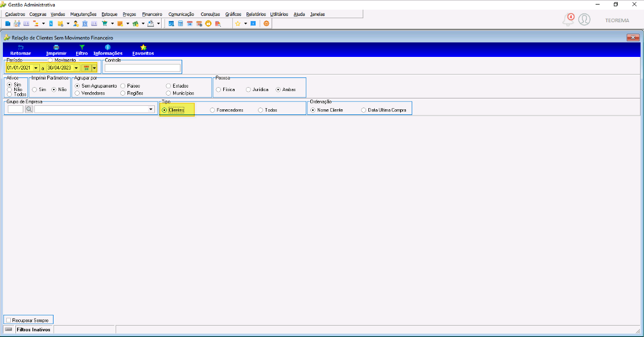This screenshot has height=337, width=644.
Task: Choose Jurídica under Pessoa
Action: pyautogui.click(x=248, y=89)
